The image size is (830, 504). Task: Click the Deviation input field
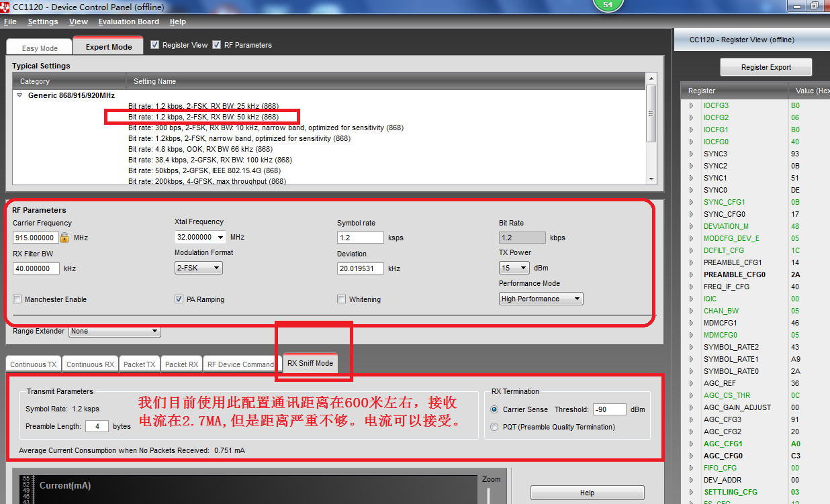(x=361, y=268)
